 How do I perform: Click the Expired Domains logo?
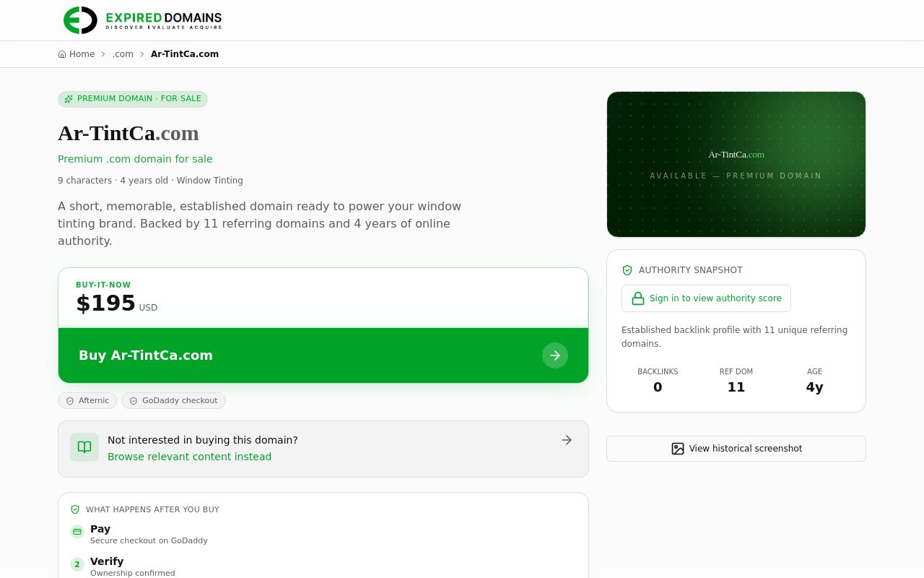click(x=142, y=20)
